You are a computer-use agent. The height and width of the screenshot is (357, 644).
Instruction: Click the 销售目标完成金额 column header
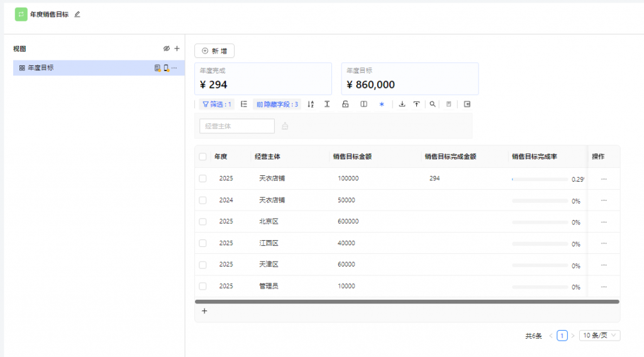450,157
